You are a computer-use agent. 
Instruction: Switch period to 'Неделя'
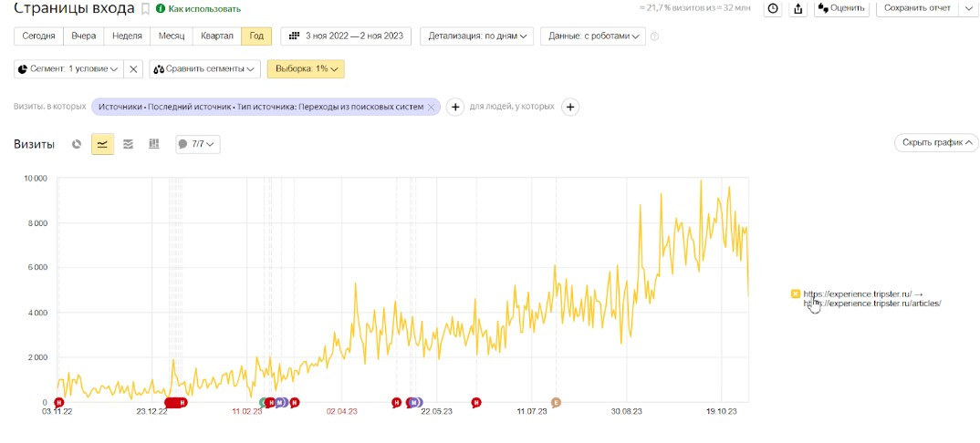point(127,36)
